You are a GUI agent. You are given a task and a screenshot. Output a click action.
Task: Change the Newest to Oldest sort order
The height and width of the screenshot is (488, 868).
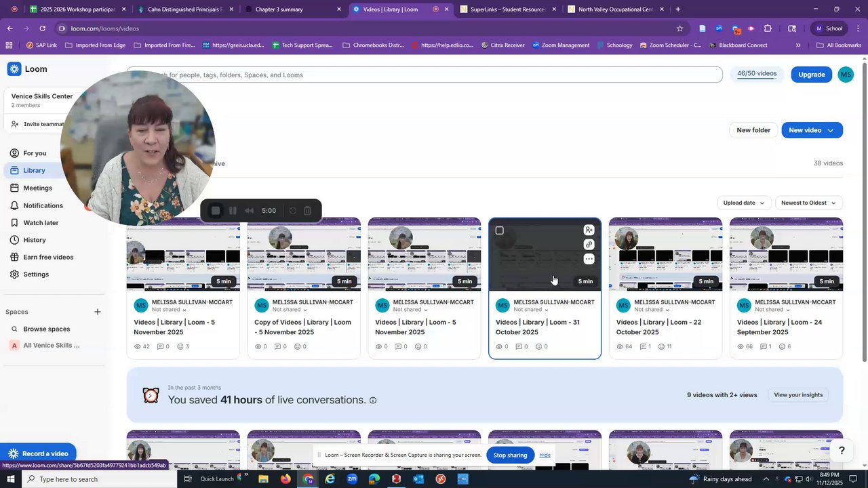808,203
